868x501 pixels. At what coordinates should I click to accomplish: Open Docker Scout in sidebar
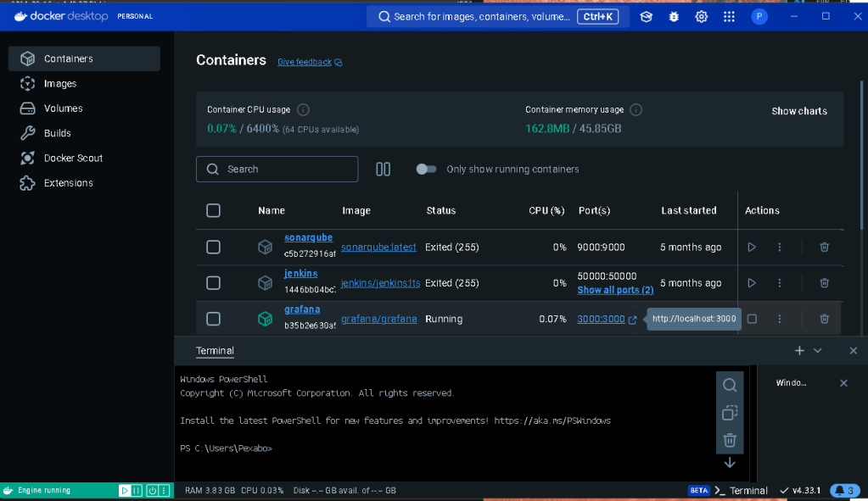tap(84, 159)
